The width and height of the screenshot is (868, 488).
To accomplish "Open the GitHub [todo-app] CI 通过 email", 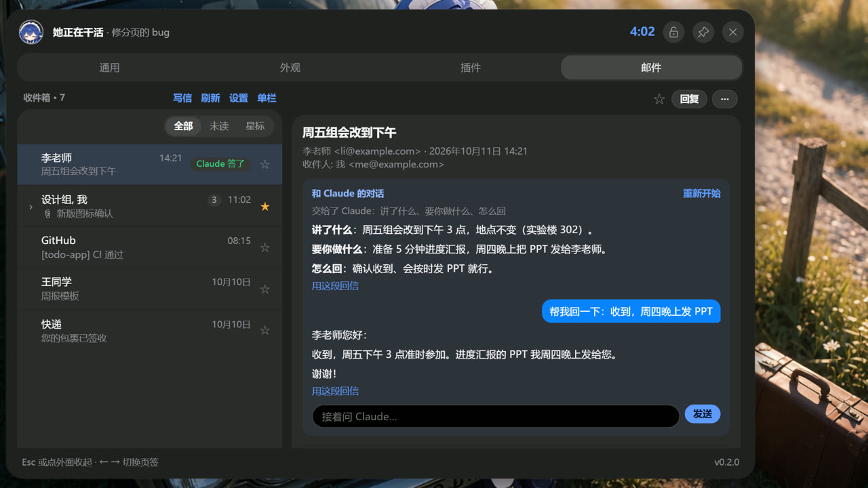I will (149, 247).
